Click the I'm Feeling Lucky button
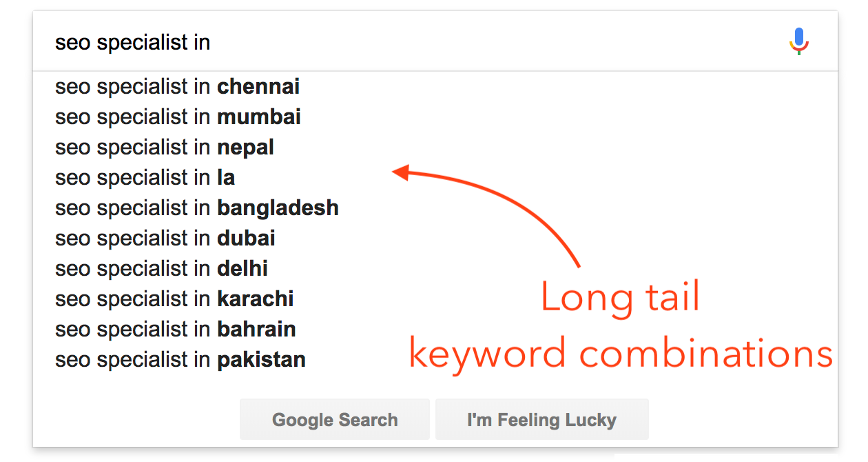This screenshot has width=868, height=462. coord(541,419)
